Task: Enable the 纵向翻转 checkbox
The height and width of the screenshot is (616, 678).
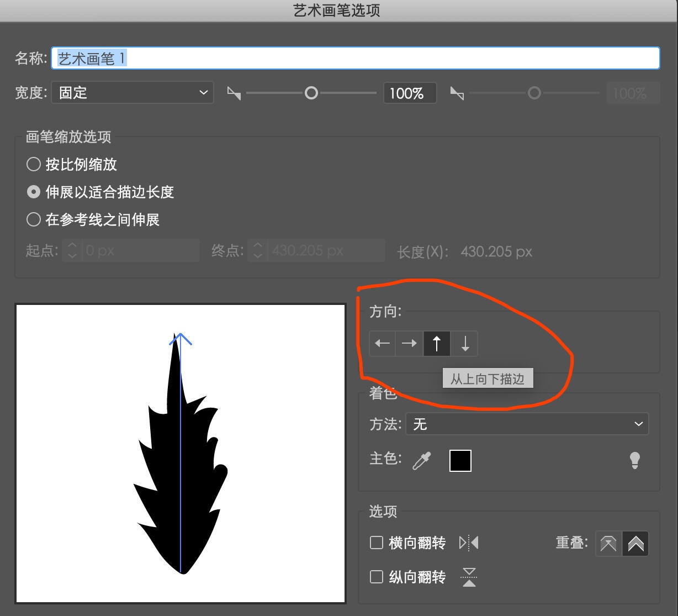Action: pos(376,577)
